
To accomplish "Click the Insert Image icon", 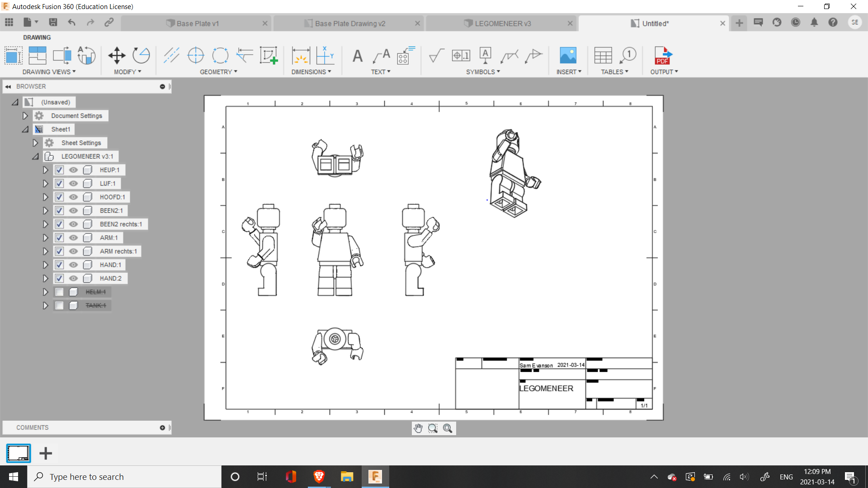I will [568, 56].
